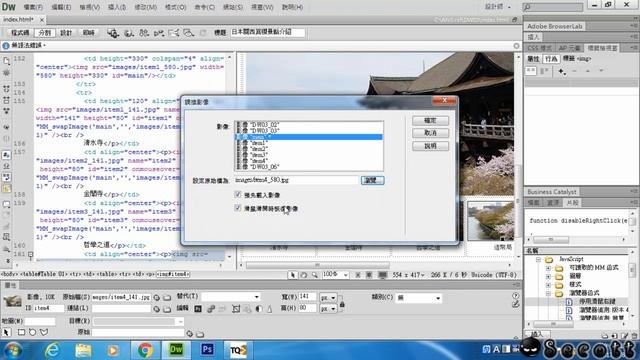Select the zoom magnifier tool in status bar
The height and width of the screenshot is (360, 640).
pyautogui.click(x=314, y=275)
